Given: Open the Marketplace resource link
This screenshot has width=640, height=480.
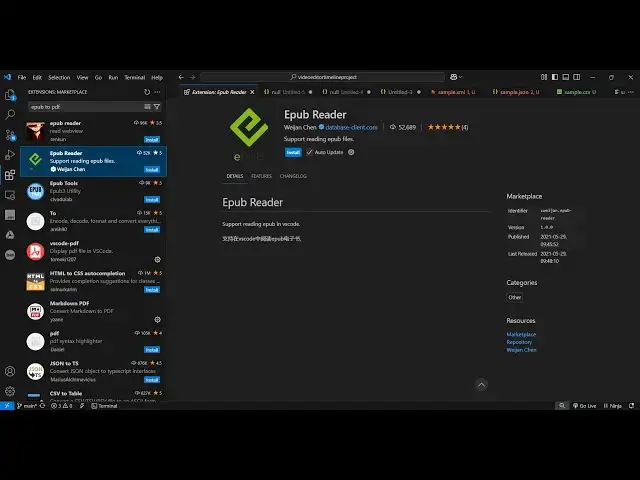Looking at the screenshot, I should [x=521, y=334].
